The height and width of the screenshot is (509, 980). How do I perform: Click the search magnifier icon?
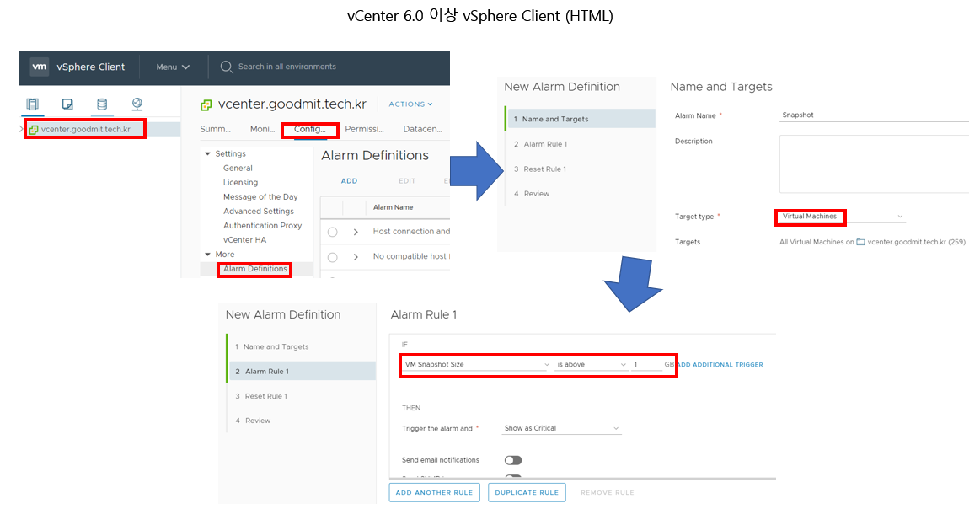point(226,67)
